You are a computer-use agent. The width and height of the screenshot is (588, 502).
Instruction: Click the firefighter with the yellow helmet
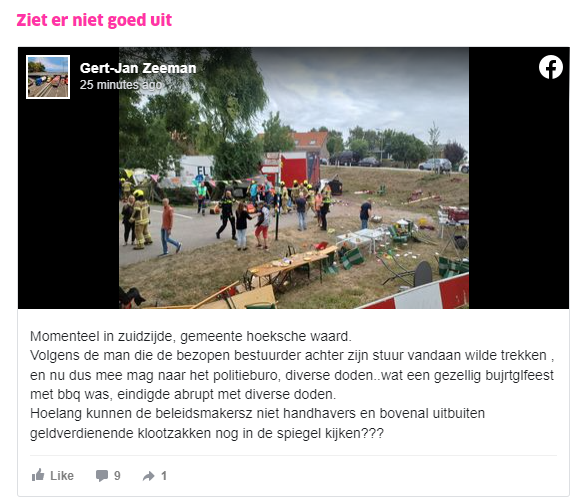(141, 219)
